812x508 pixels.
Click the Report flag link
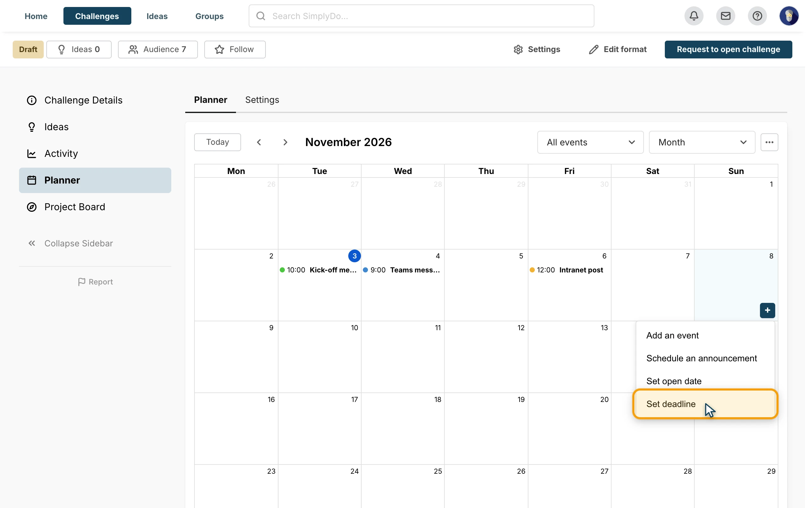click(95, 282)
